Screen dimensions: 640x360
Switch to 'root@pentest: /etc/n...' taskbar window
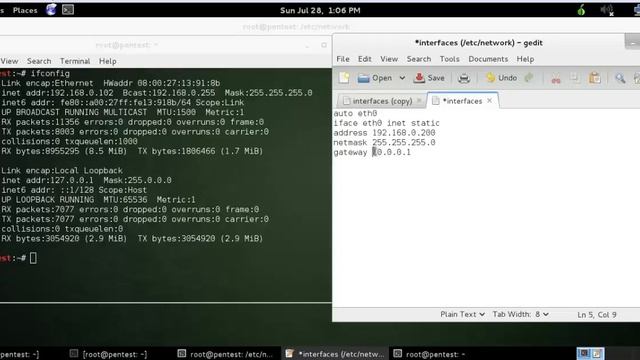(x=225, y=354)
